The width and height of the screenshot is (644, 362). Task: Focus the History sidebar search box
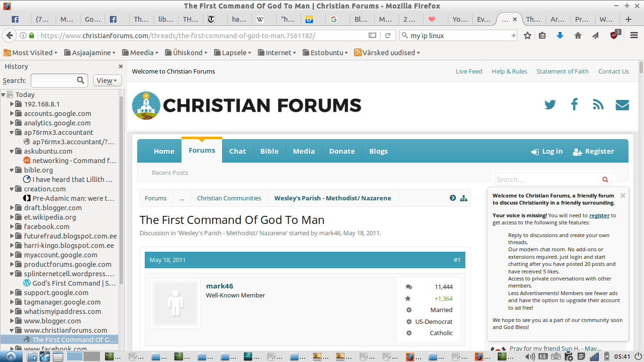click(59, 81)
